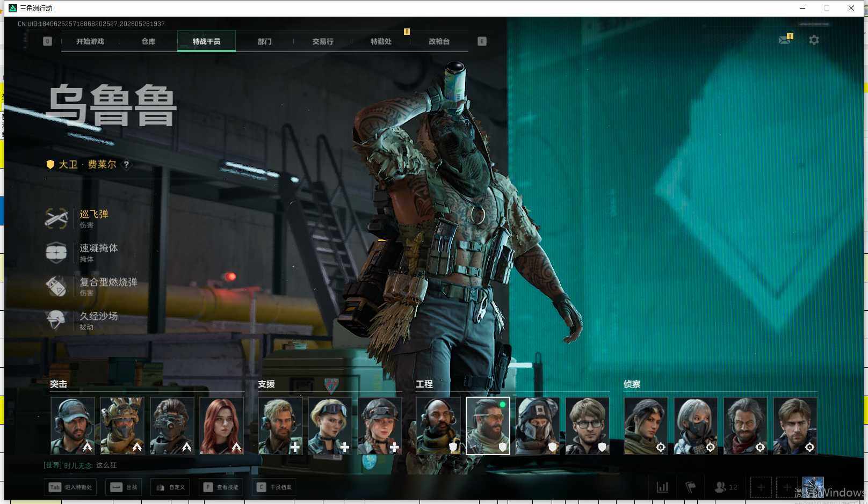Viewport: 868px width, 504px height.
Task: Click the 复合型燃烧弹 skill name
Action: [x=108, y=282]
